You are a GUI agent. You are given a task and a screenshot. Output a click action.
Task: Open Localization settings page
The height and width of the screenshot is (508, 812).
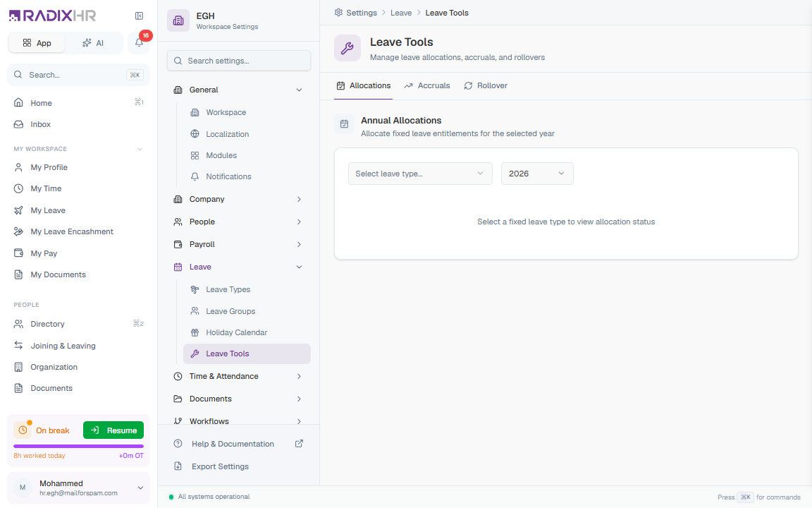tap(247, 134)
